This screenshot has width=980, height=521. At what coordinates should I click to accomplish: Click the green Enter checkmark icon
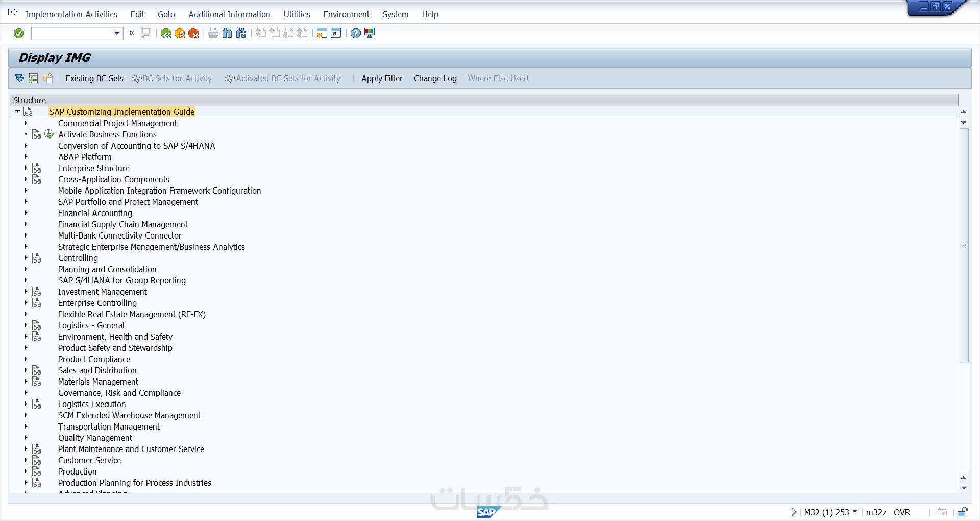pyautogui.click(x=19, y=33)
